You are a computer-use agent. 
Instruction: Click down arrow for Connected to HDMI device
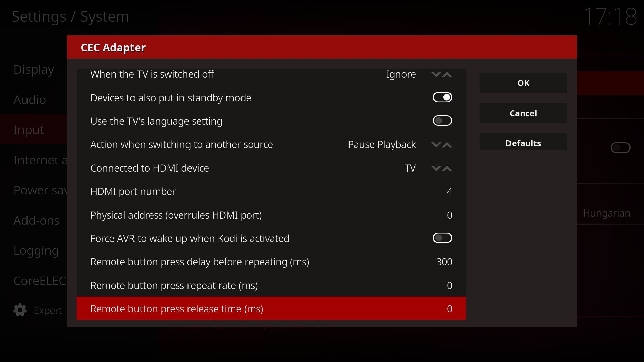(x=436, y=168)
